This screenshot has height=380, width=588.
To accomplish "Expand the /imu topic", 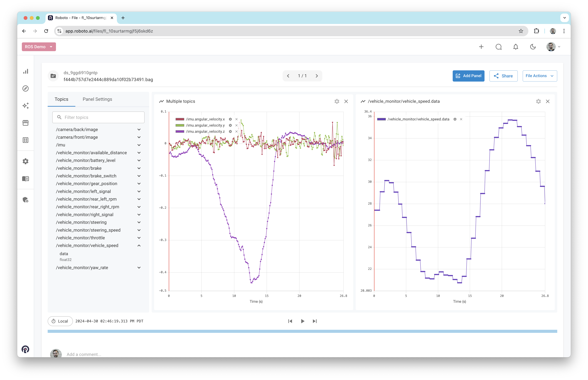I will [x=139, y=145].
